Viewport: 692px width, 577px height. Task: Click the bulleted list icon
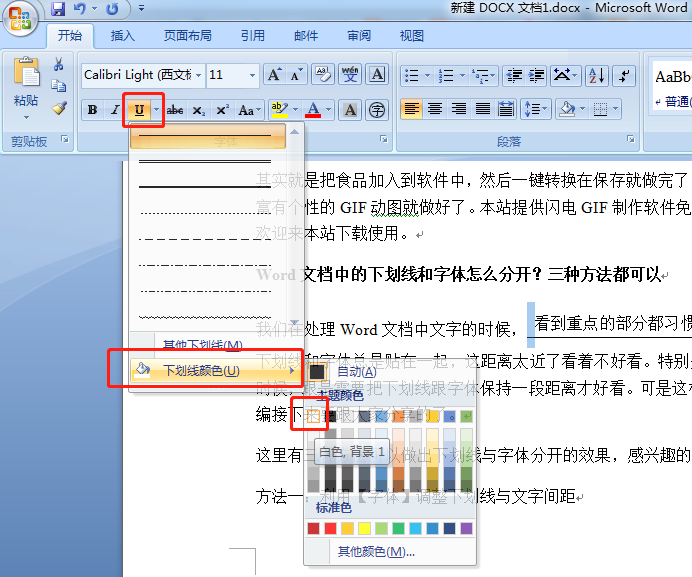pyautogui.click(x=409, y=75)
